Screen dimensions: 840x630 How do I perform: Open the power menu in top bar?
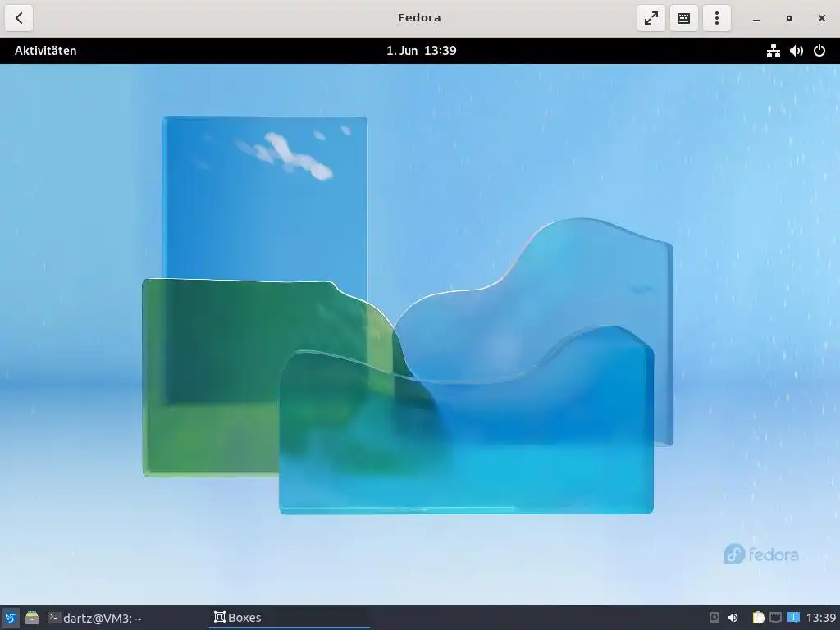coord(819,51)
